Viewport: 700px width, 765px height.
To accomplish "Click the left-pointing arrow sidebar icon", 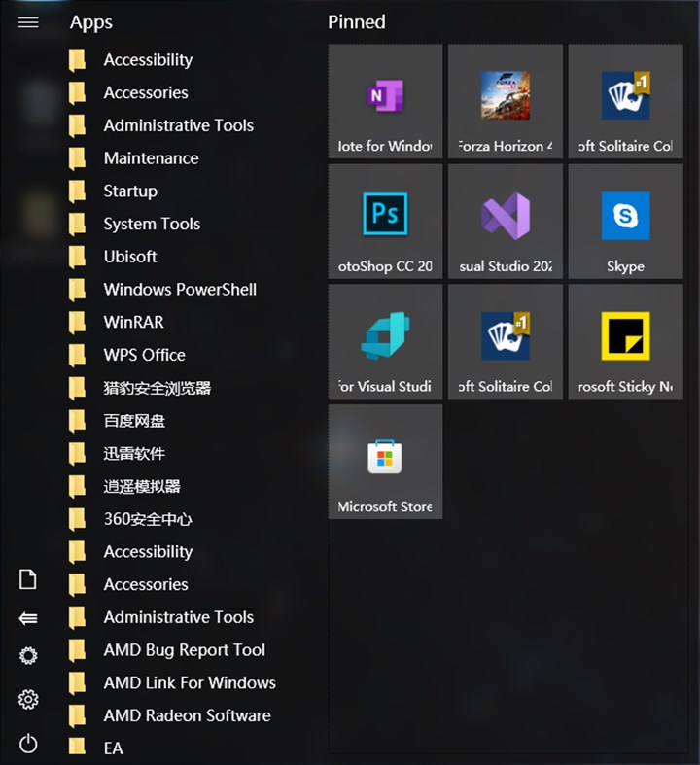I will (28, 618).
